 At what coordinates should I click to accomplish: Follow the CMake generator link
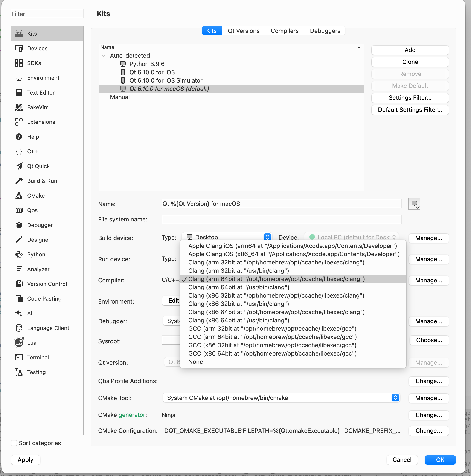click(x=132, y=415)
